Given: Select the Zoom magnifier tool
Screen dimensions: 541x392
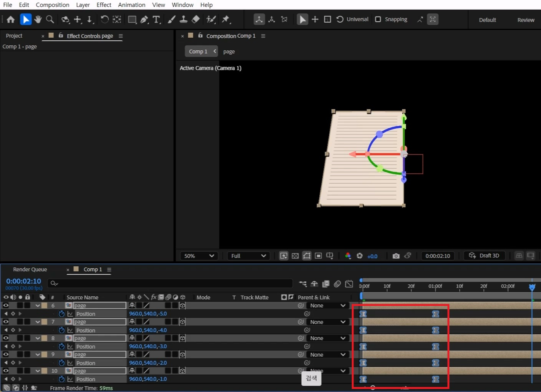Looking at the screenshot, I should (50, 19).
